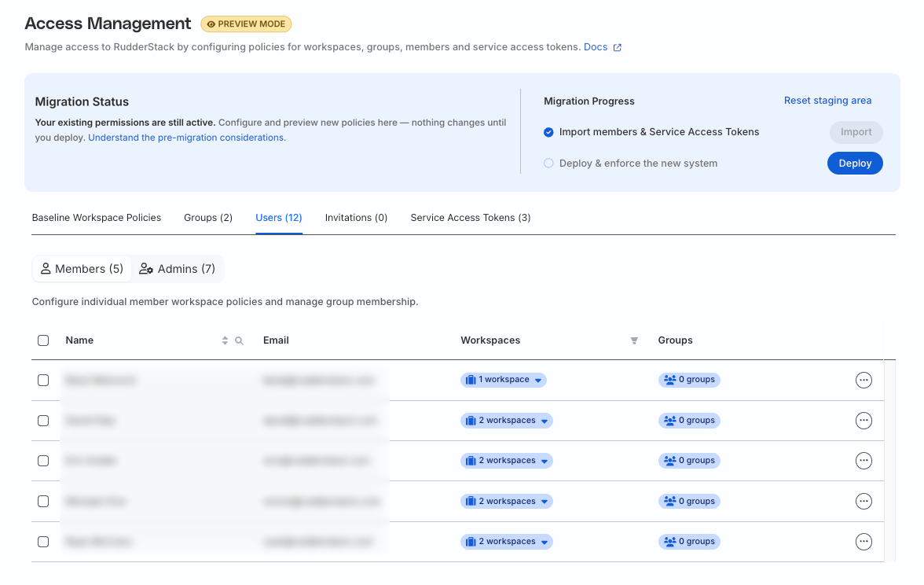Switch to Baseline Workspace Policies tab
Image resolution: width=924 pixels, height=585 pixels.
point(97,218)
